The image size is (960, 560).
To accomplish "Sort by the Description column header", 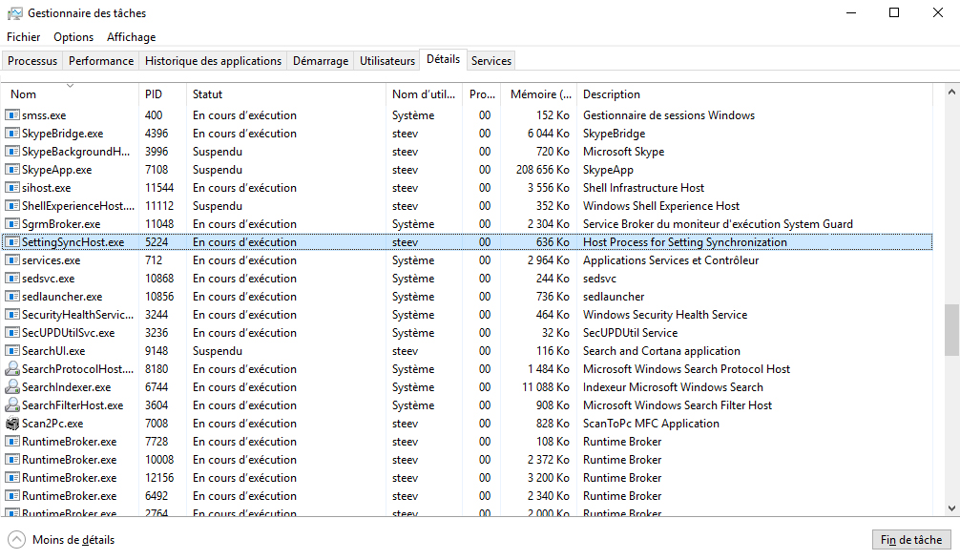I will [x=754, y=94].
